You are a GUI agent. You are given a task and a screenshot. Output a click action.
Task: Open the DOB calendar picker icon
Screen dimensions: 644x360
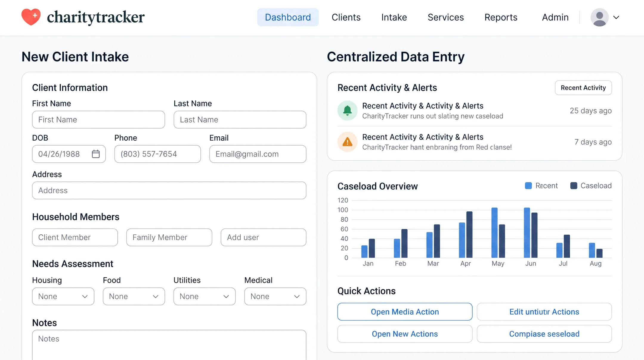coord(96,154)
